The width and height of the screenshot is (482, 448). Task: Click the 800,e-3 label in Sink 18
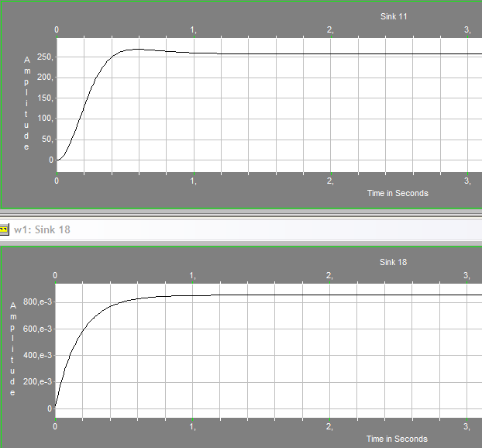point(37,302)
